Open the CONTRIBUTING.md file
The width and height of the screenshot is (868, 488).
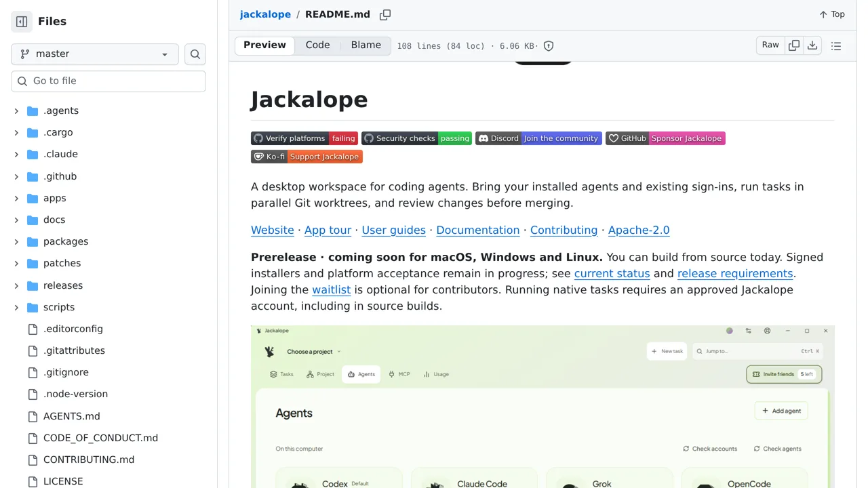tap(89, 460)
